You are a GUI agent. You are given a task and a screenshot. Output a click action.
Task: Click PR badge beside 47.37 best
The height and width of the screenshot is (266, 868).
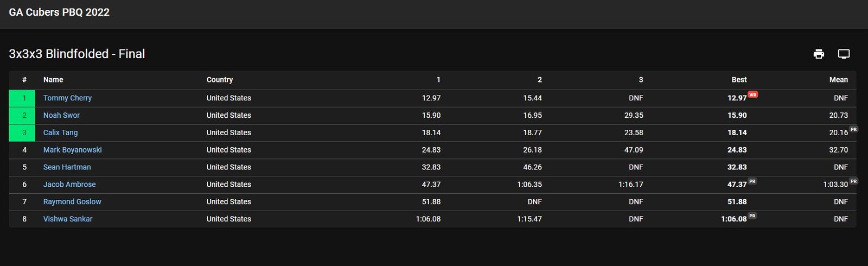coord(752,181)
